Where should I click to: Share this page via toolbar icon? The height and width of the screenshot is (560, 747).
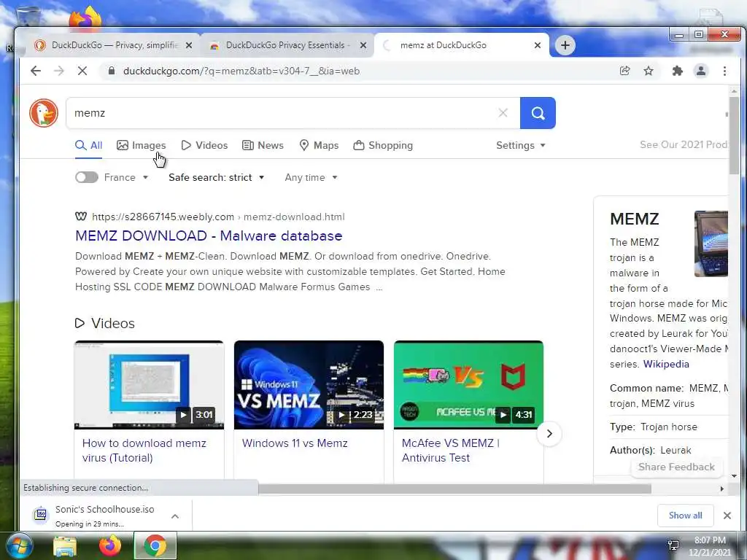tap(624, 71)
